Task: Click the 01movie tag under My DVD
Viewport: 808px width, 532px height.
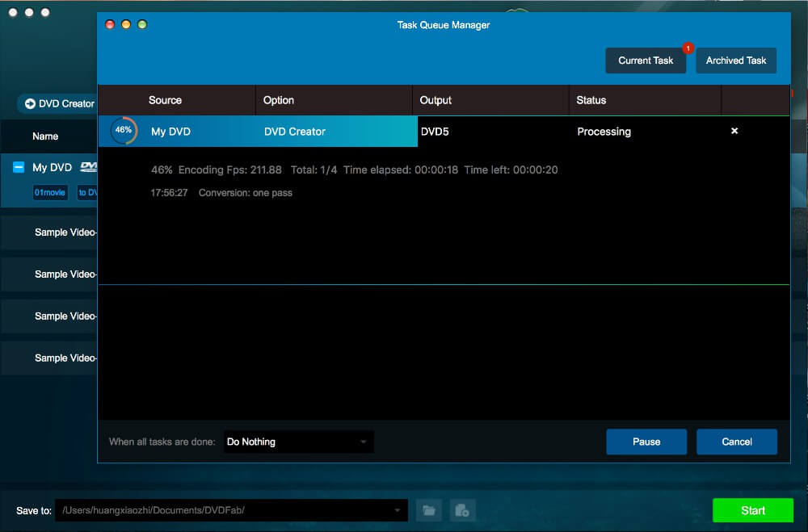Action: point(50,192)
